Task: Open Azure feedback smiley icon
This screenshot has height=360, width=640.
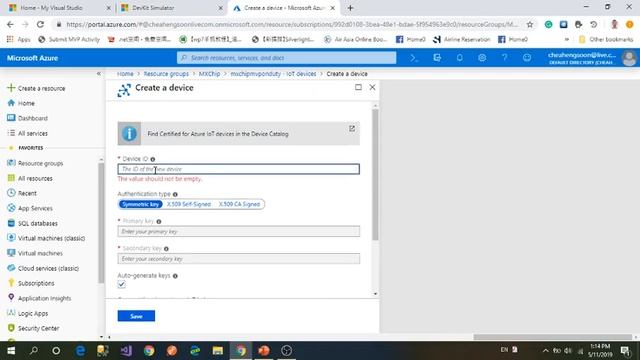Action: click(x=527, y=58)
